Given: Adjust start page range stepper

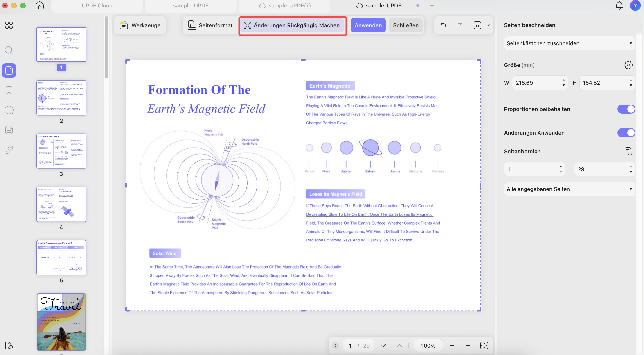Looking at the screenshot, I should click(x=561, y=169).
